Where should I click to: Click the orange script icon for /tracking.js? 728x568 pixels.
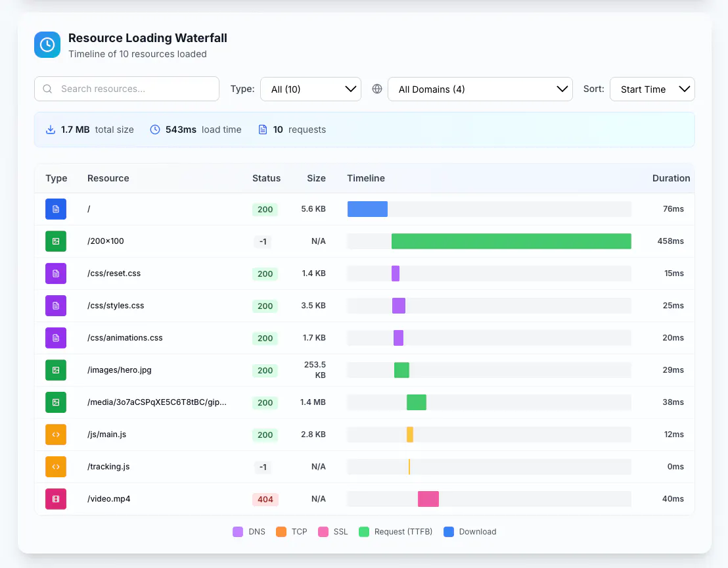pos(56,467)
